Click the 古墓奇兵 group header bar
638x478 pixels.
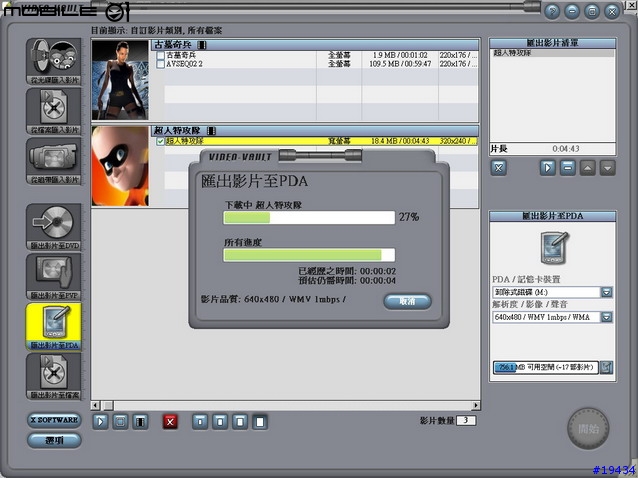click(x=315, y=45)
